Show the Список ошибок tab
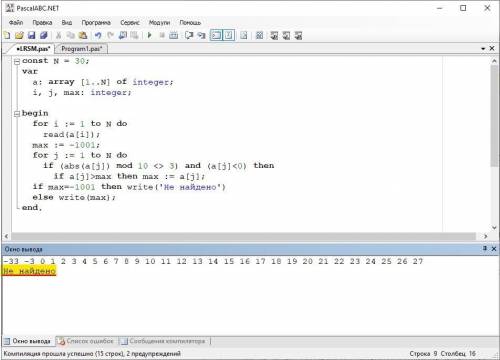This screenshot has height=360, width=500. [87, 341]
